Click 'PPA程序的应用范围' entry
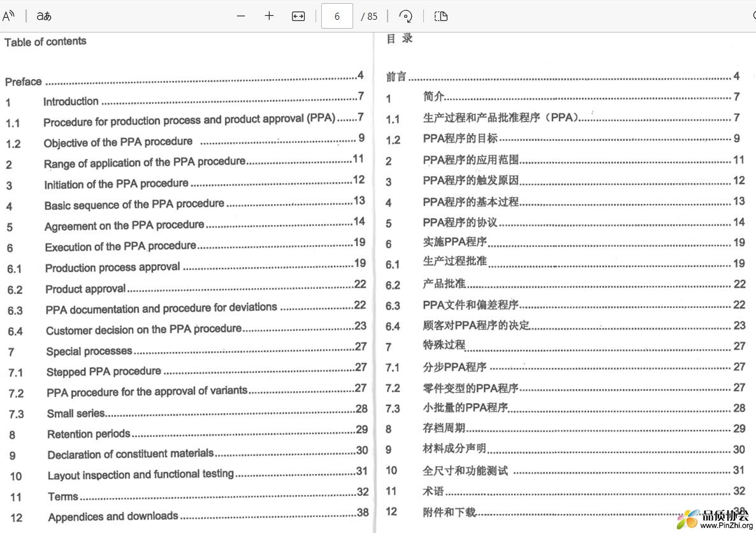The image size is (756, 533). [x=470, y=159]
